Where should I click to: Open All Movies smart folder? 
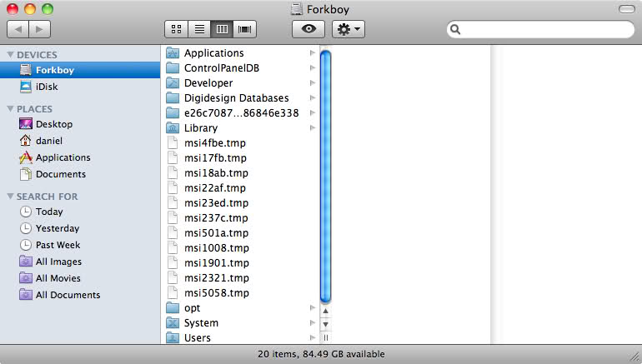[80, 278]
